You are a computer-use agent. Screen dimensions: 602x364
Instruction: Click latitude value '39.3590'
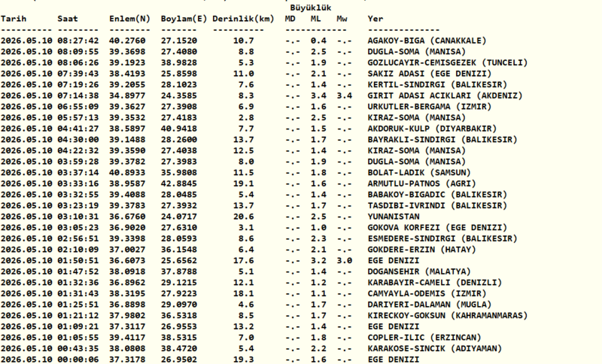pos(127,150)
